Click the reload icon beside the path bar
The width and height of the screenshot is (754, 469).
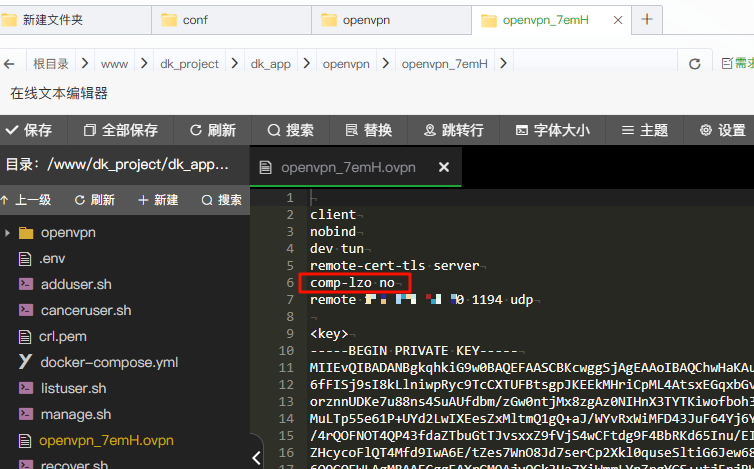[x=695, y=64]
